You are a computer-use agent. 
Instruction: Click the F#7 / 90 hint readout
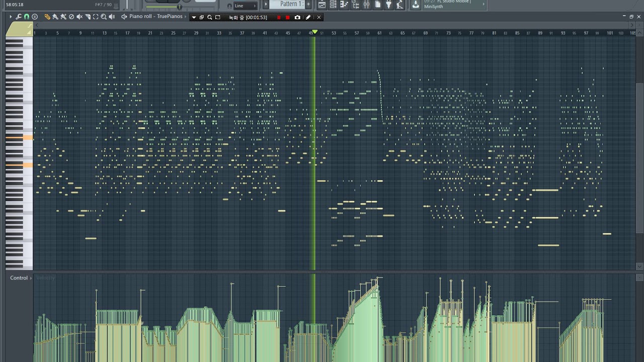pyautogui.click(x=103, y=5)
